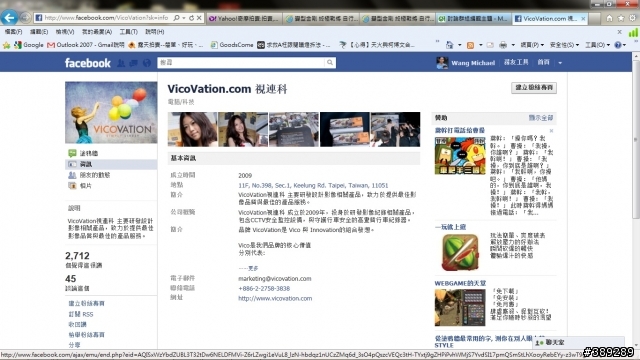Expand the Help icon dropdown arrow
640x360 pixels.
[625, 45]
